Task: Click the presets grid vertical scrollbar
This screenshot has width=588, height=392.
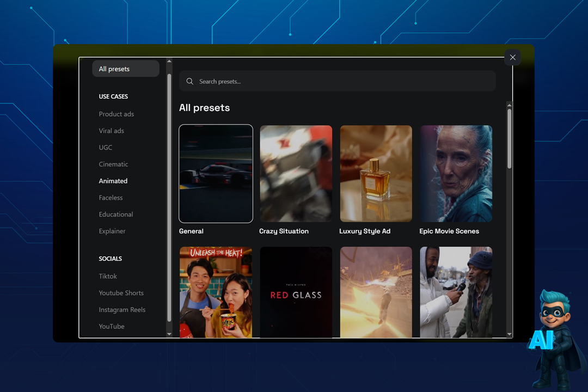Action: 510,139
